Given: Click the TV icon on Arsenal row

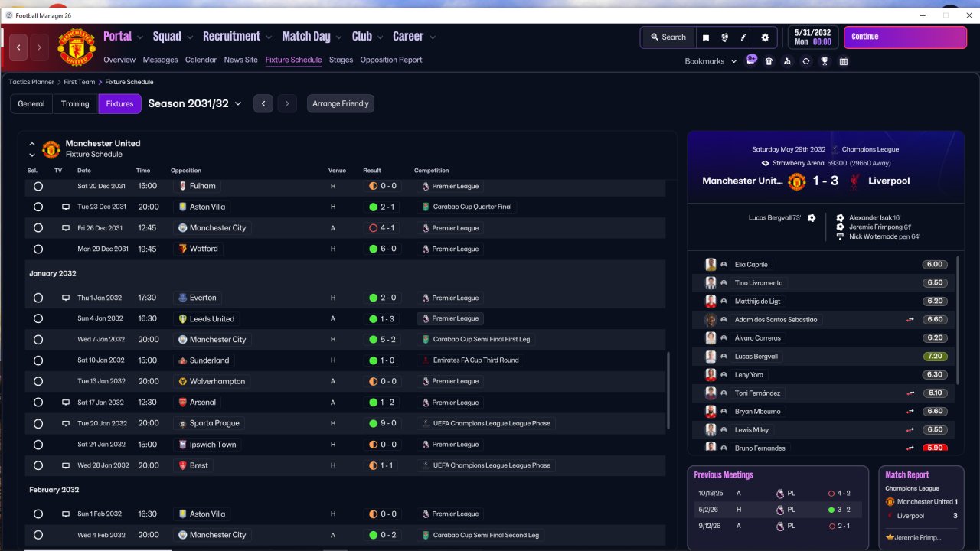Looking at the screenshot, I should coord(66,403).
